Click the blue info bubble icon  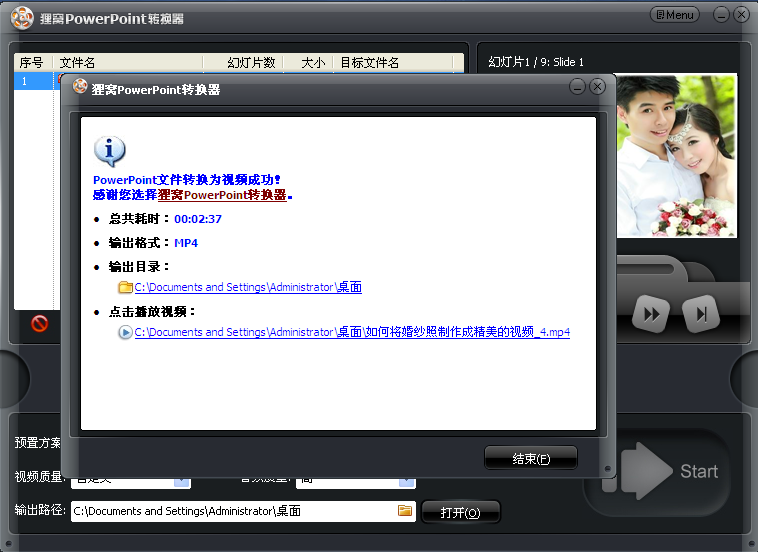110,151
